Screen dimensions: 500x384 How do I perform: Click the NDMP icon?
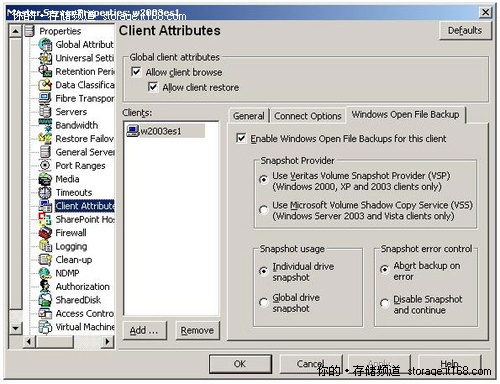[x=45, y=273]
